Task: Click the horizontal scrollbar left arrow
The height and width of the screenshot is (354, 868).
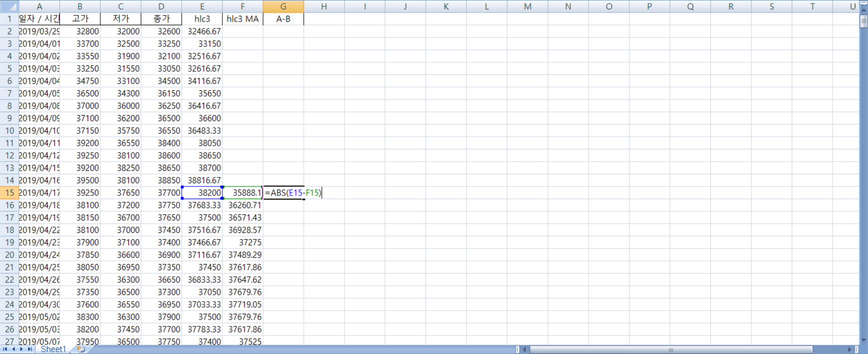Action: tap(525, 349)
